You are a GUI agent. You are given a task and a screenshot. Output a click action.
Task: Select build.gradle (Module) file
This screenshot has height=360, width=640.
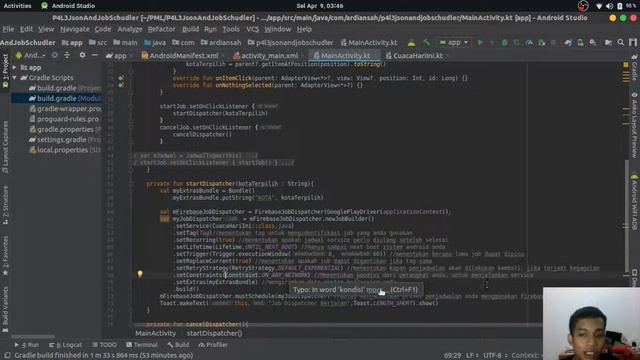click(x=65, y=98)
